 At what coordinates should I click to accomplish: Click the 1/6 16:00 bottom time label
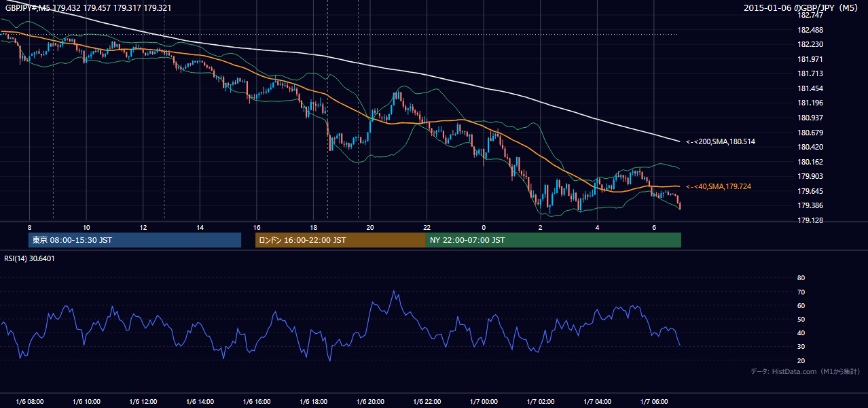tap(256, 402)
